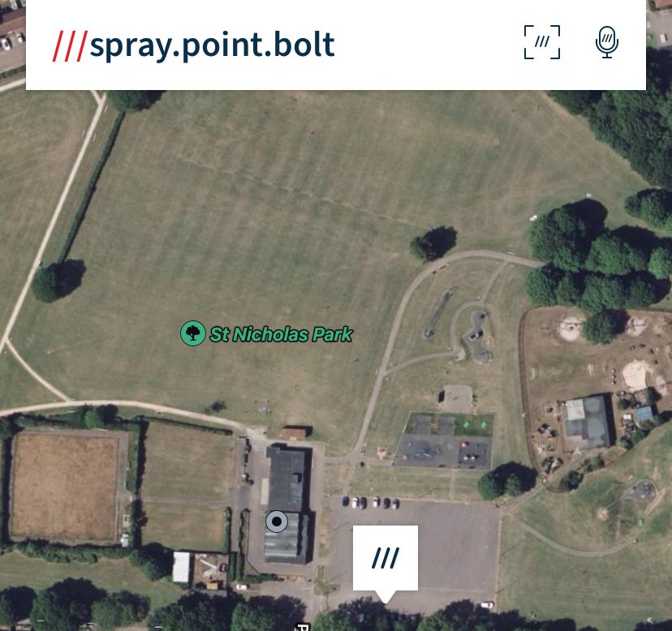
Task: Select the brown bowling green square
Action: (x=64, y=487)
